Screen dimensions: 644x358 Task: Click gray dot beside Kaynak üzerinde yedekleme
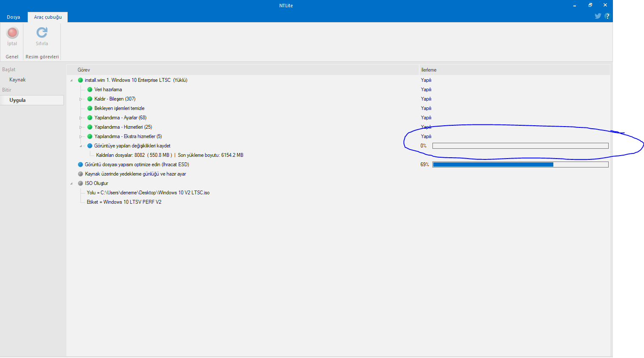[x=80, y=174]
